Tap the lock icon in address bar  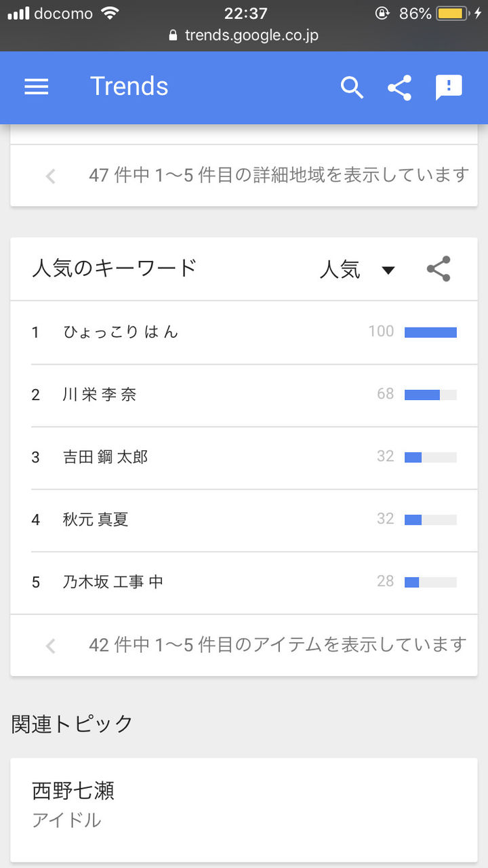pos(174,35)
